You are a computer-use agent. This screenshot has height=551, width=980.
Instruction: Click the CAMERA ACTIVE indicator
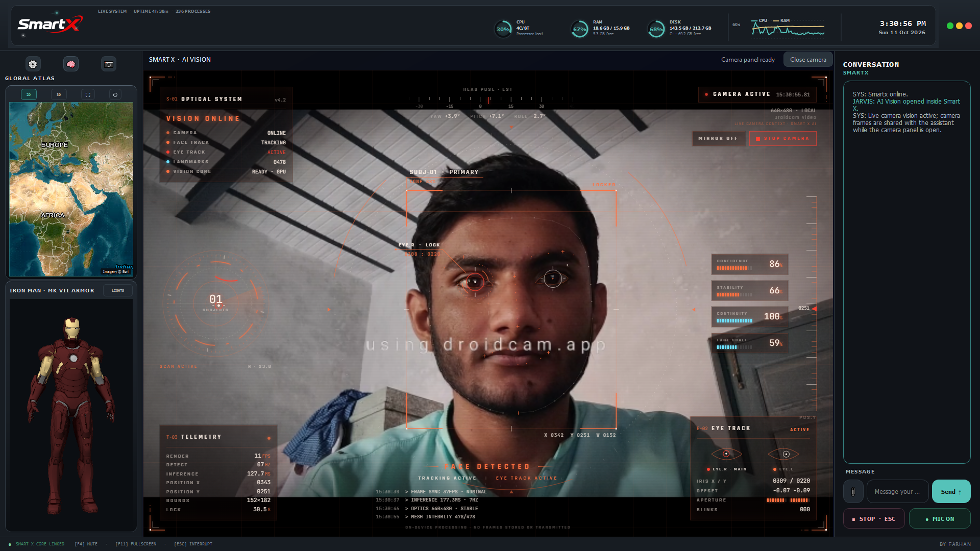[757, 94]
